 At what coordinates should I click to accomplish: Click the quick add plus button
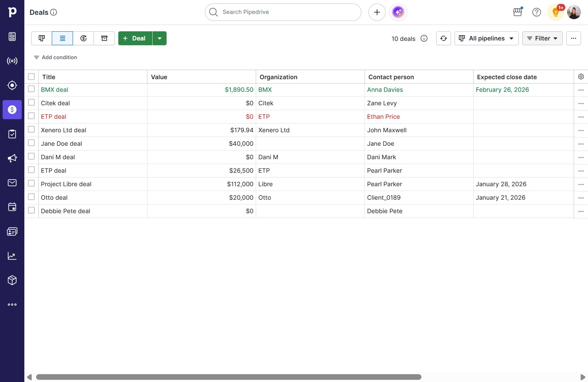[377, 12]
